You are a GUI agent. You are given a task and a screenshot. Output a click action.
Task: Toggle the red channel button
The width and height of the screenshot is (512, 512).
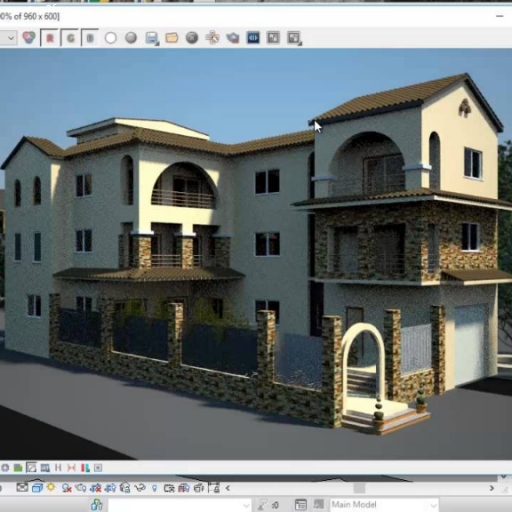[x=50, y=38]
